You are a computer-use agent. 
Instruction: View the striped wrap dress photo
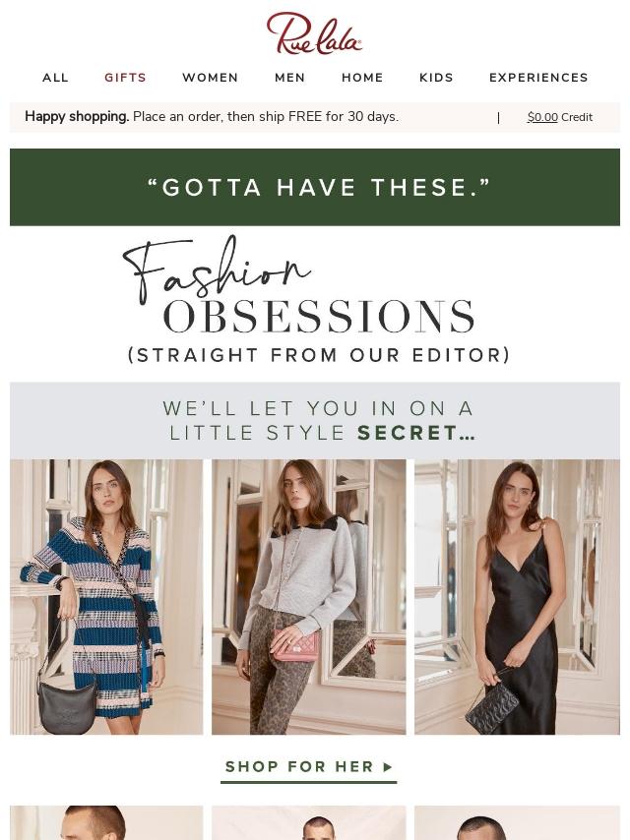click(106, 597)
